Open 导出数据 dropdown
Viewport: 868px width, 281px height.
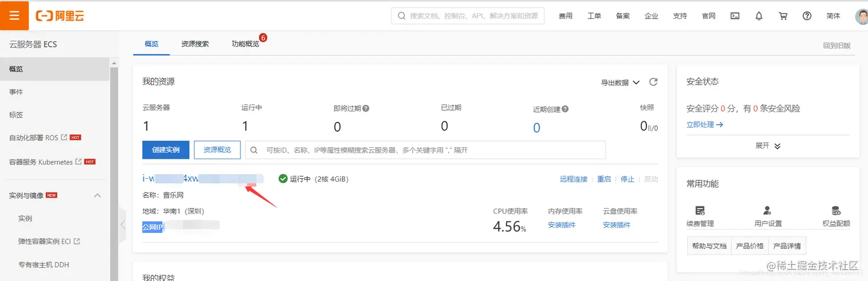tap(620, 83)
